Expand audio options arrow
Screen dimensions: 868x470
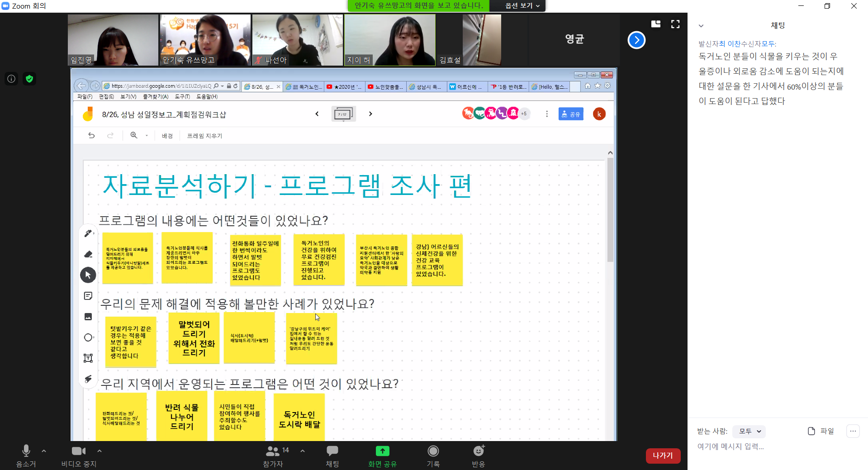tap(44, 451)
